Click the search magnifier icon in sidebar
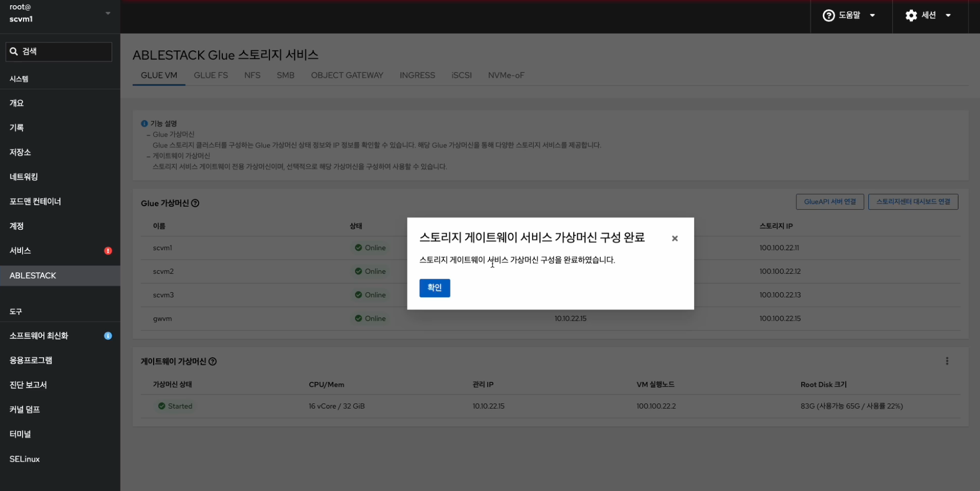Image resolution: width=980 pixels, height=491 pixels. click(14, 51)
